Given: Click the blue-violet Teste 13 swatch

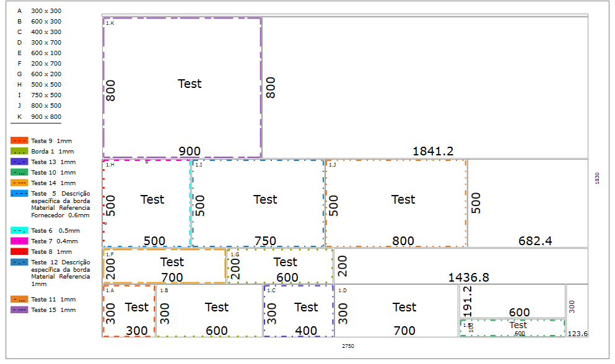Looking at the screenshot, I should pos(19,162).
